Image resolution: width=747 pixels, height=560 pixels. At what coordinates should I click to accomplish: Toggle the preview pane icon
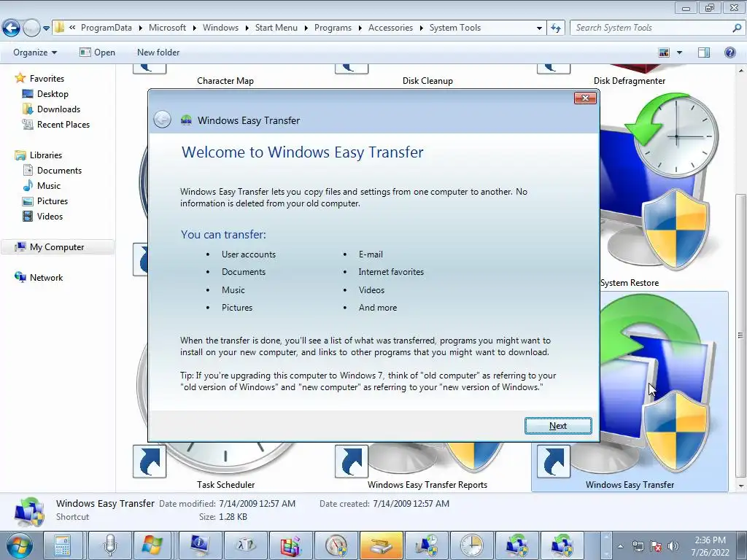704,52
